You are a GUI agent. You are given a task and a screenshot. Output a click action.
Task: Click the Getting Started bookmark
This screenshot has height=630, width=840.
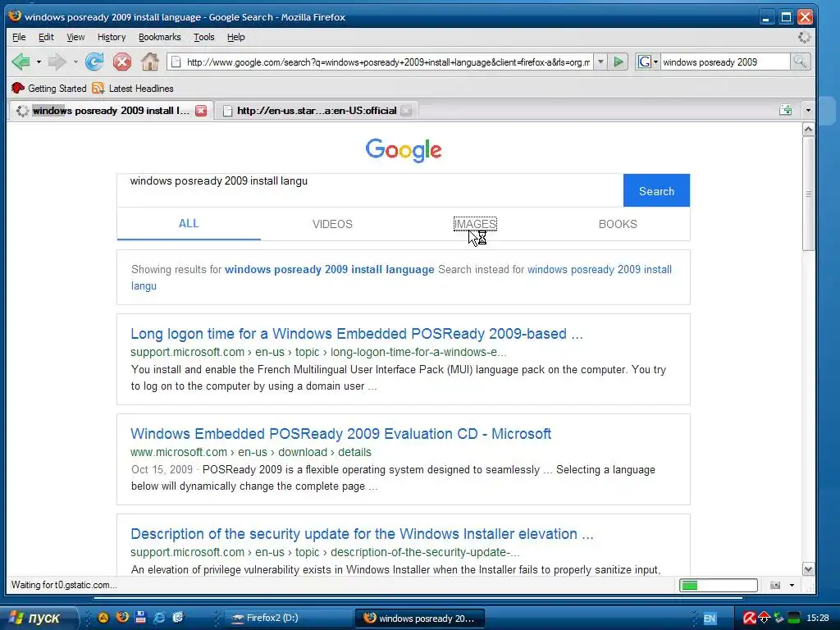coord(48,89)
